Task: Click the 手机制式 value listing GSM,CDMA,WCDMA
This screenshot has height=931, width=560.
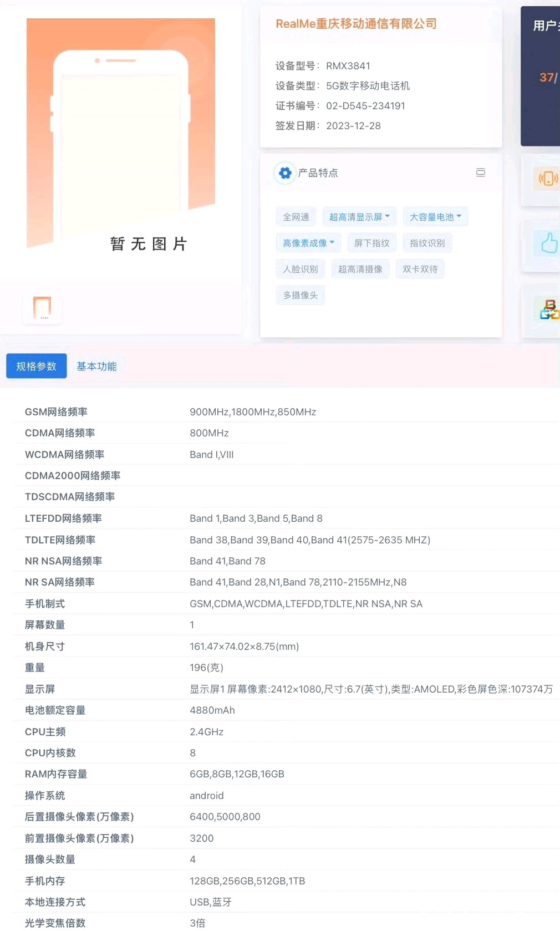Action: click(306, 604)
